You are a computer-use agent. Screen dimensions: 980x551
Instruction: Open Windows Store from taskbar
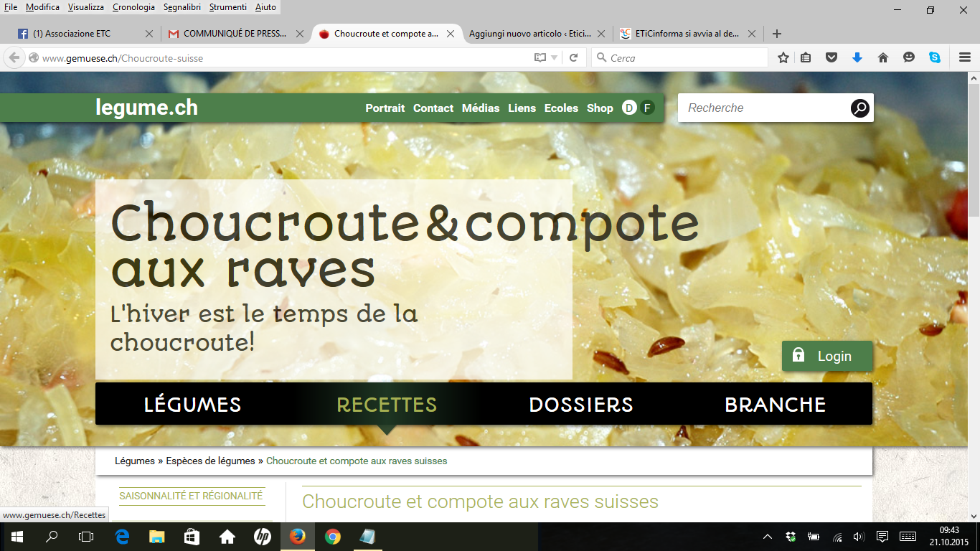point(192,537)
